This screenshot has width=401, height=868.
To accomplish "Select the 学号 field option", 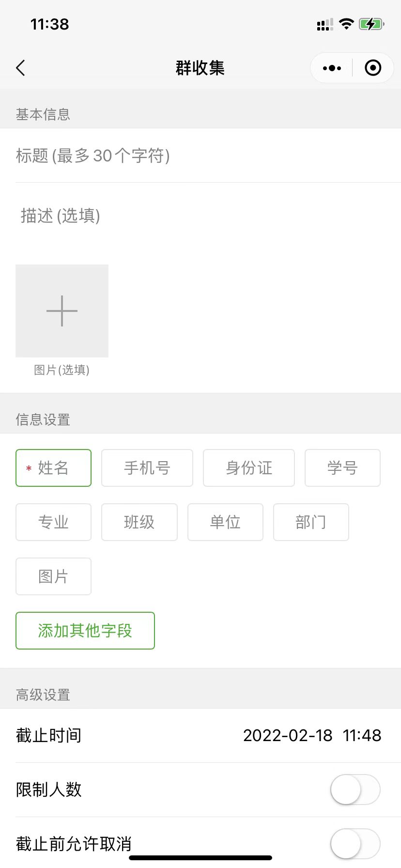I will coord(342,468).
